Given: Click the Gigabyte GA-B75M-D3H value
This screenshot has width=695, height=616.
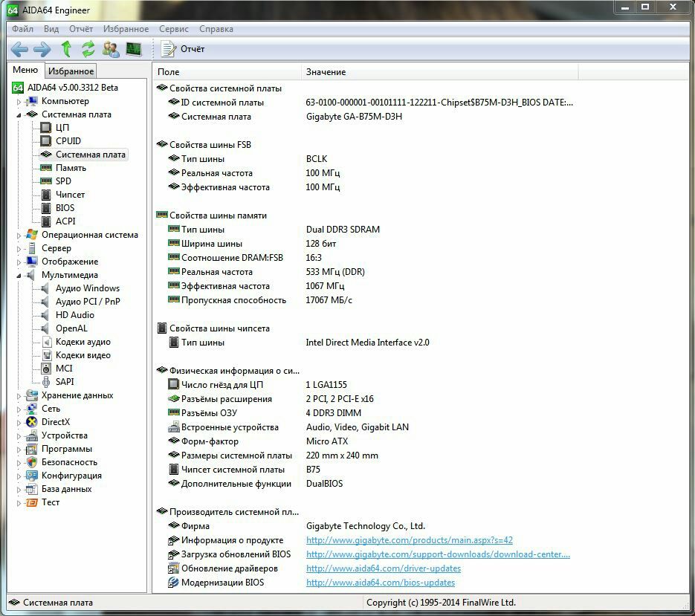Looking at the screenshot, I should [x=354, y=117].
